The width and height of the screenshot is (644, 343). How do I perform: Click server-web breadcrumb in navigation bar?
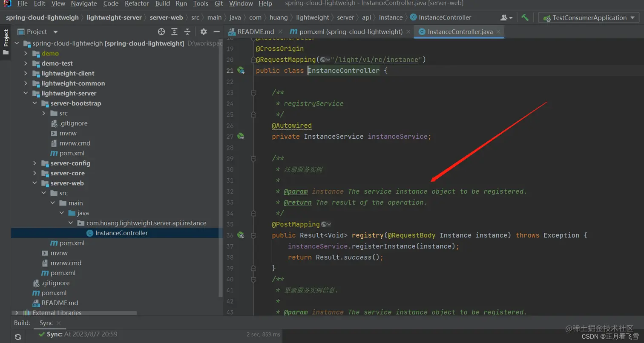click(x=166, y=17)
